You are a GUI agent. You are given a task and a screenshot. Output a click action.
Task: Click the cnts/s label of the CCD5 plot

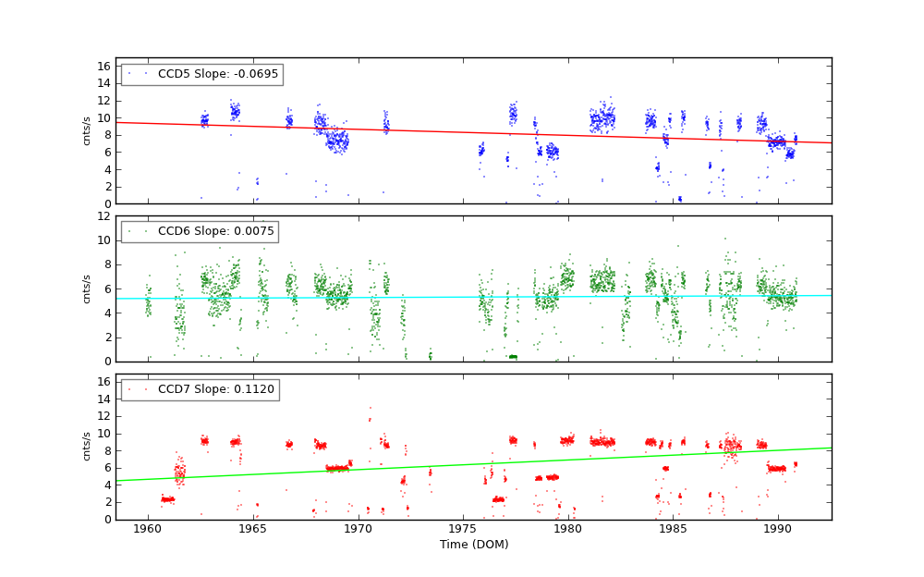pos(87,130)
